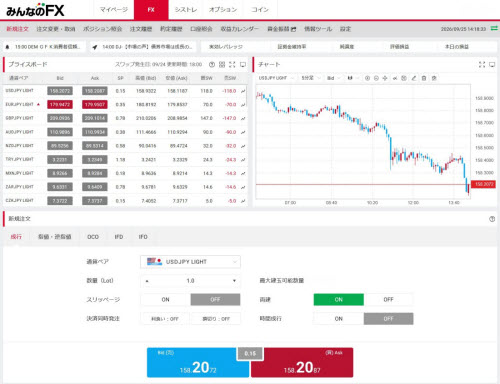Open the マイページ top tab
500x384 pixels.
click(x=114, y=10)
